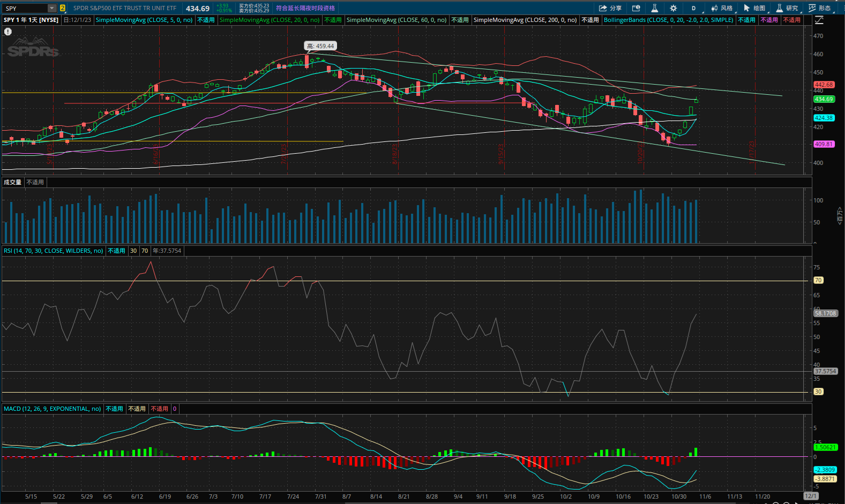The width and height of the screenshot is (845, 504).
Task: Click the MACD -3.8871 yellow value bubble
Action: coord(825,479)
